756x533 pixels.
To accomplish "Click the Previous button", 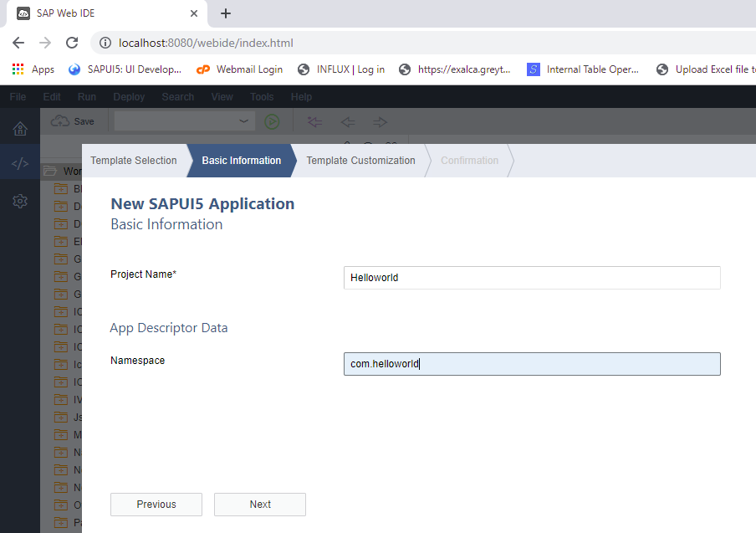I will click(156, 505).
